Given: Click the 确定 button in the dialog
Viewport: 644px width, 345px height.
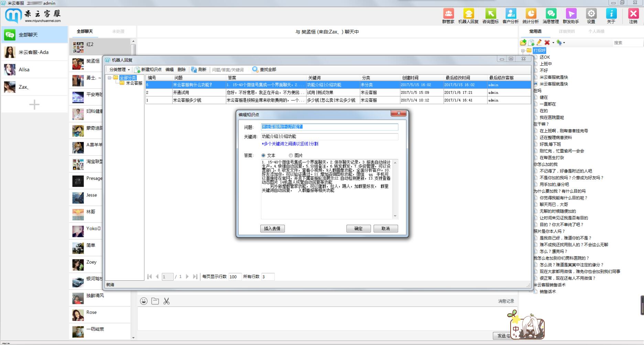Looking at the screenshot, I should 358,228.
